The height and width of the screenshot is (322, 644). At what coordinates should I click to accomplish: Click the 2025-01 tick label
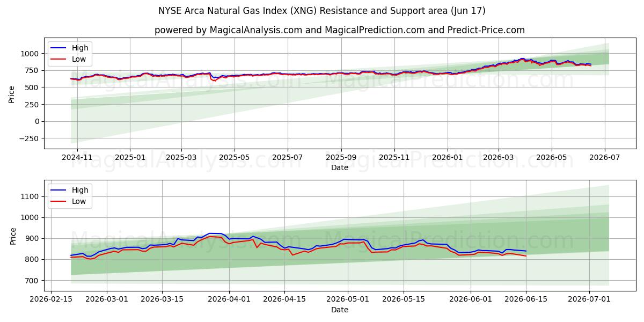coord(130,157)
